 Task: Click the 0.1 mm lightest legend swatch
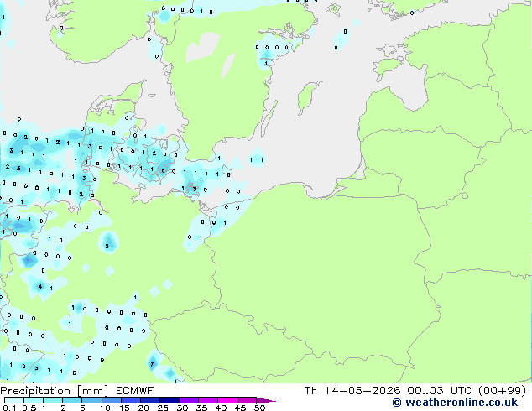coord(14,400)
